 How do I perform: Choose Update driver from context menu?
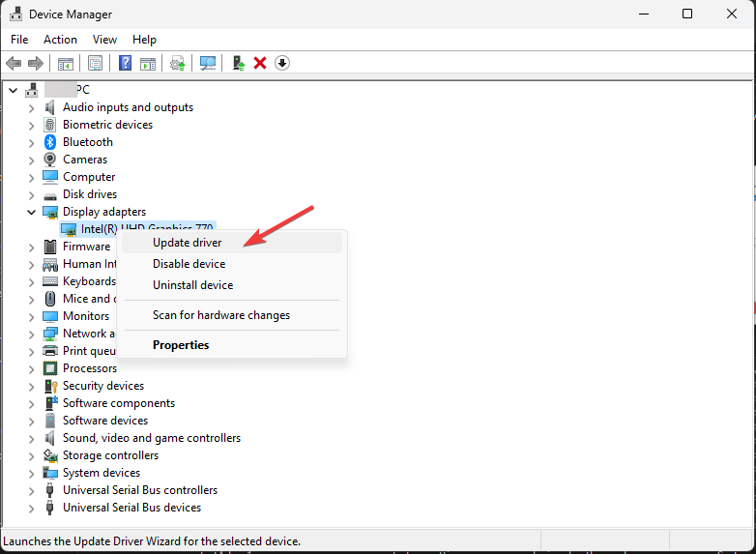232,243
